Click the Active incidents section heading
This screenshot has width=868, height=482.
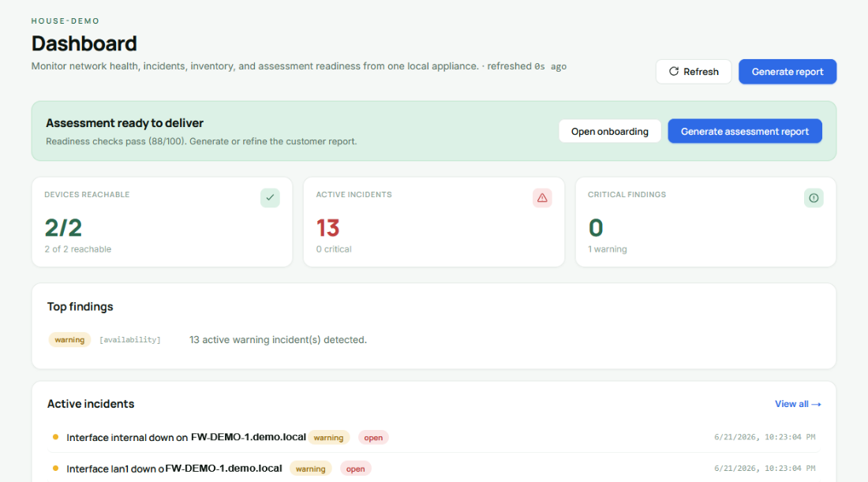click(91, 404)
